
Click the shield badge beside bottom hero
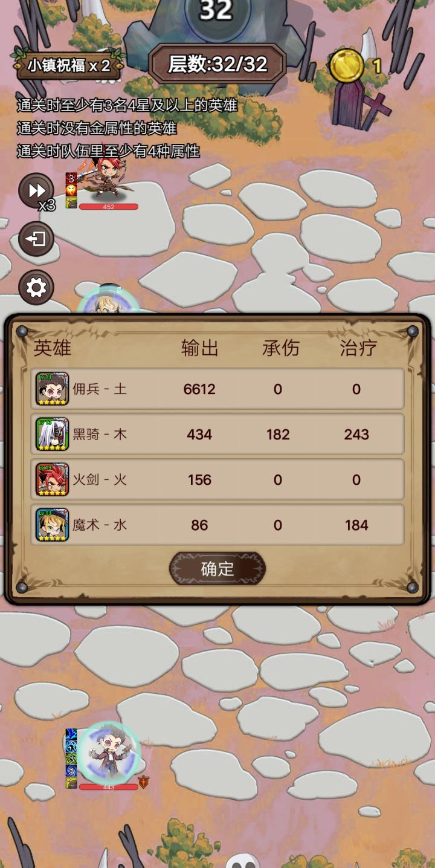(x=144, y=782)
